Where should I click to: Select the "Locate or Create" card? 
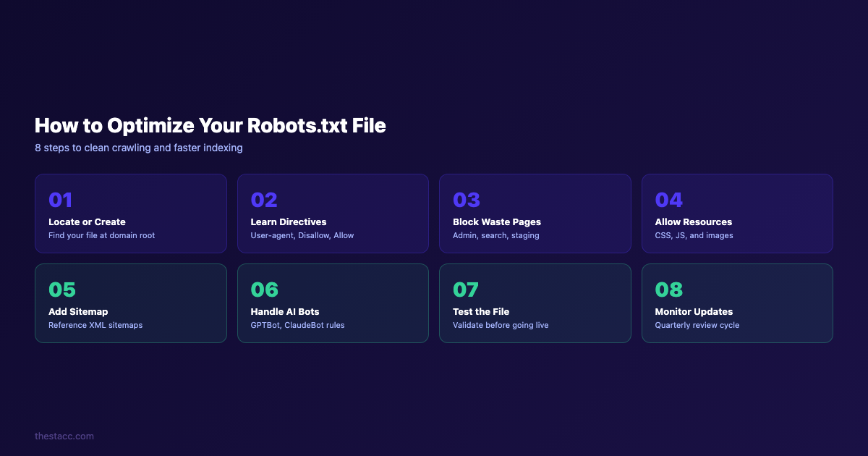click(131, 214)
